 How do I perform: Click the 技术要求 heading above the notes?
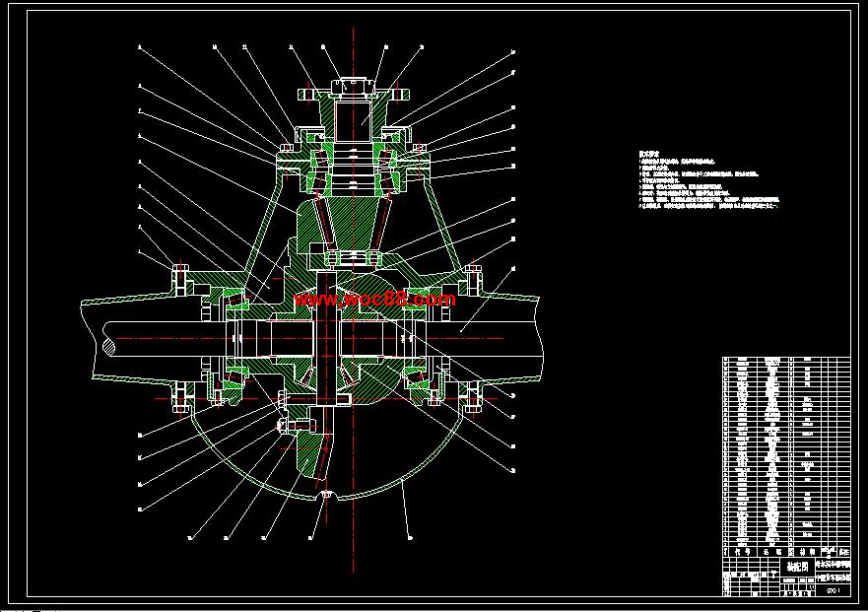[x=650, y=155]
